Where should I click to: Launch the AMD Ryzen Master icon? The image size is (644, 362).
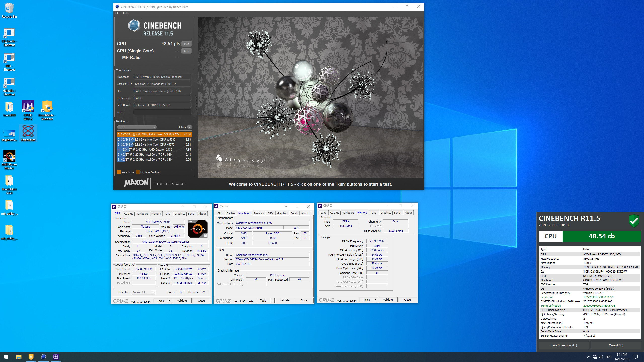[9, 160]
